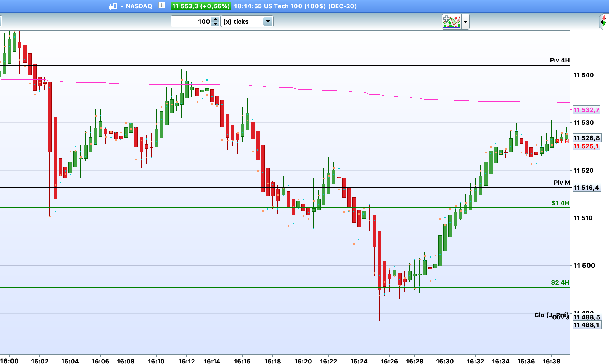Click the green 11 553,3 price box

coord(201,6)
